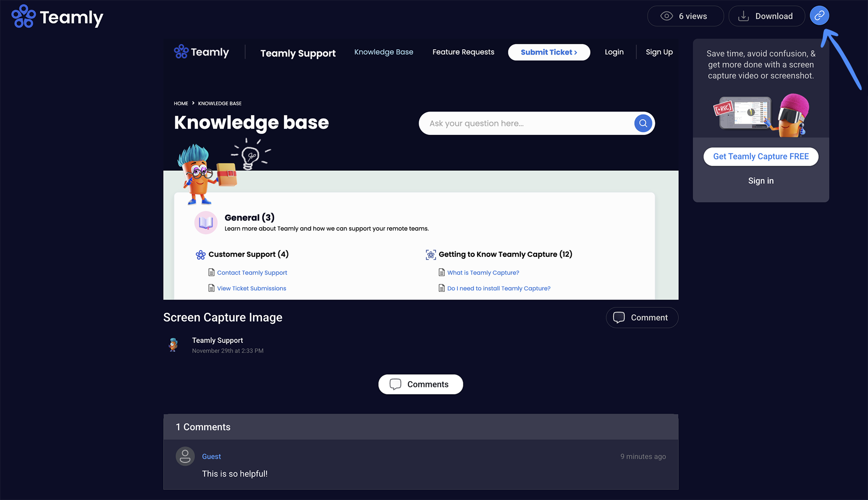Viewport: 868px width, 500px height.
Task: Click Sign Up in the captured page
Action: 659,52
